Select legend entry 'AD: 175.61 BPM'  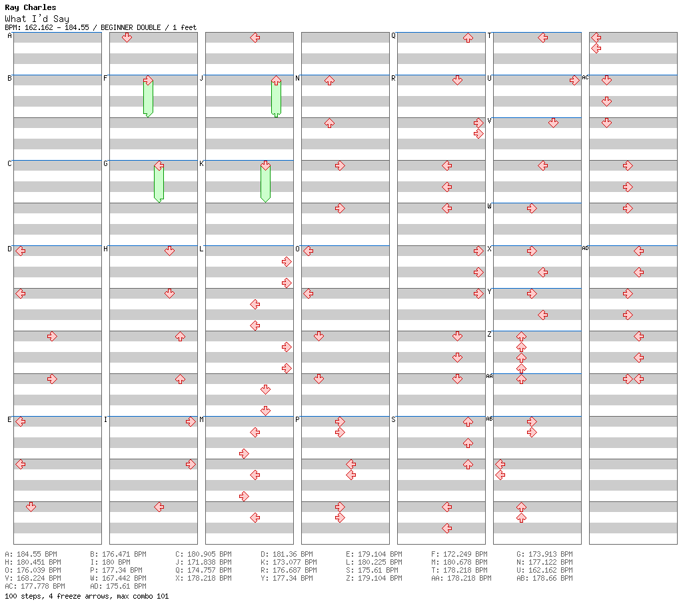118,586
